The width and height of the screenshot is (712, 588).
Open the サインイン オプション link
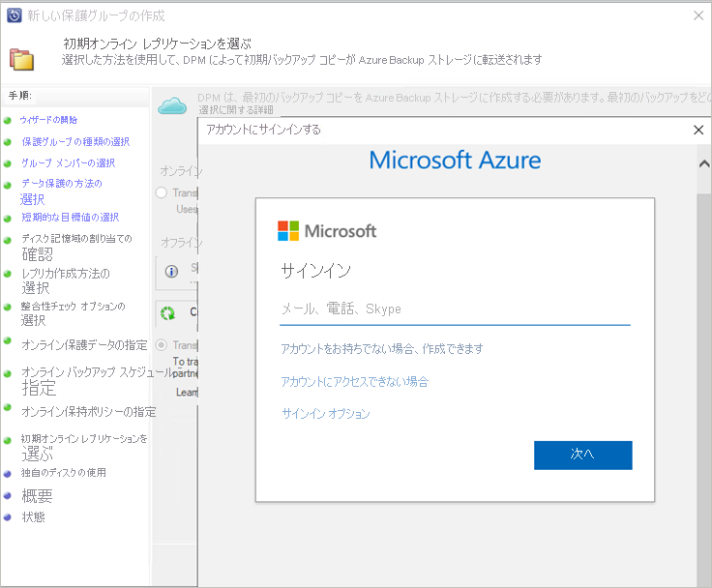(x=326, y=414)
